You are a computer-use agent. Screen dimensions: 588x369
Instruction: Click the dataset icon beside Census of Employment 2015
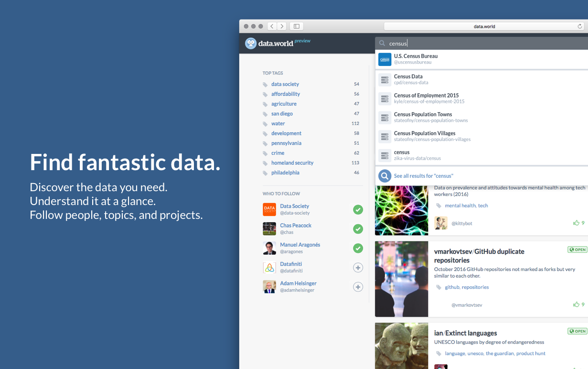point(385,98)
